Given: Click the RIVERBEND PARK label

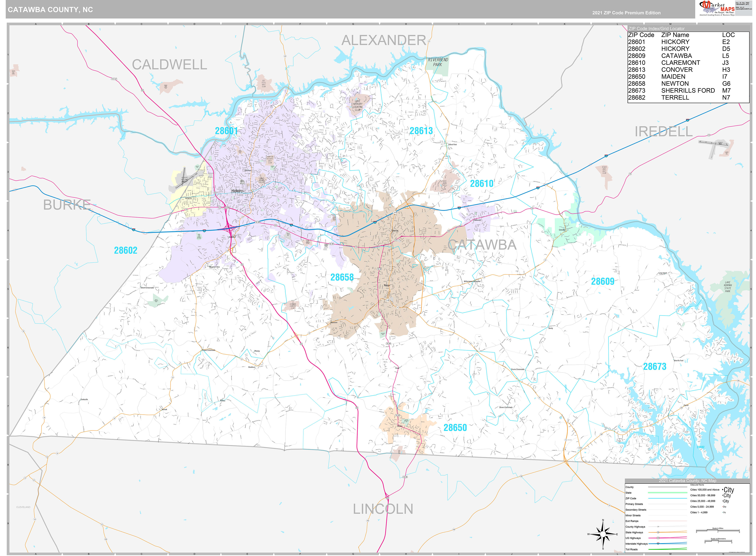Looking at the screenshot, I should 438,62.
